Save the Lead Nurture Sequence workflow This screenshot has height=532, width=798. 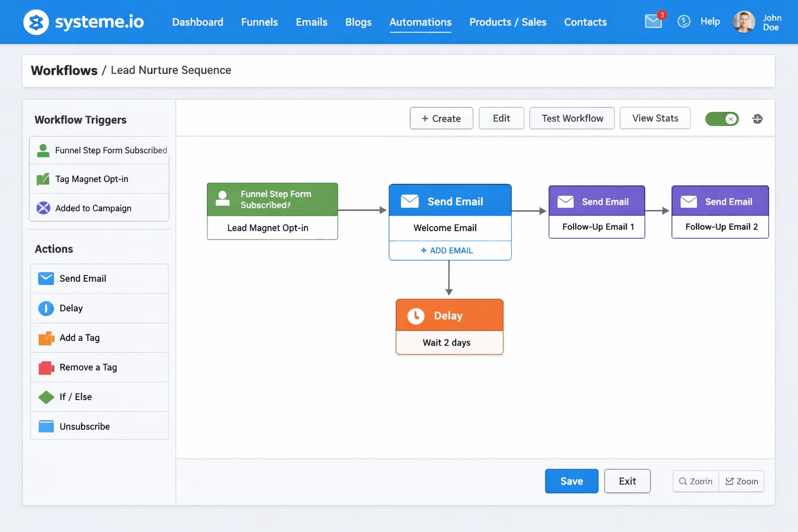coord(571,481)
